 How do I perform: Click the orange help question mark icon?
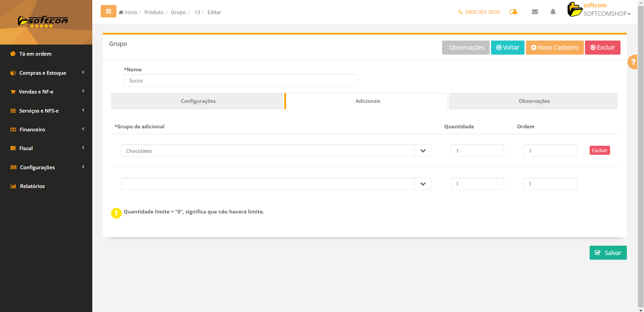[x=633, y=62]
